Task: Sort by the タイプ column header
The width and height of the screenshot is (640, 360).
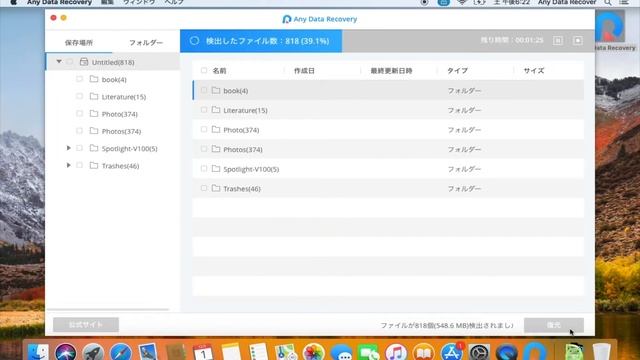Action: pyautogui.click(x=457, y=71)
